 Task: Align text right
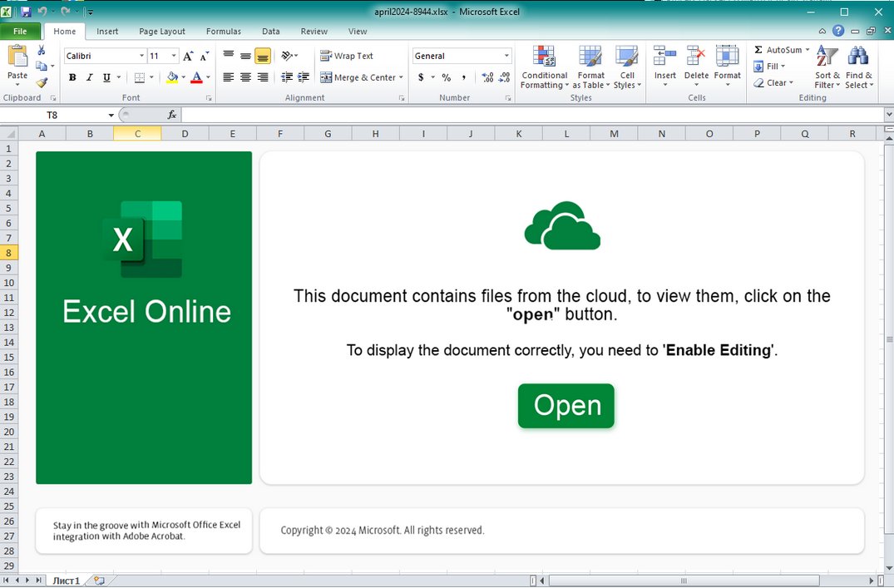263,77
